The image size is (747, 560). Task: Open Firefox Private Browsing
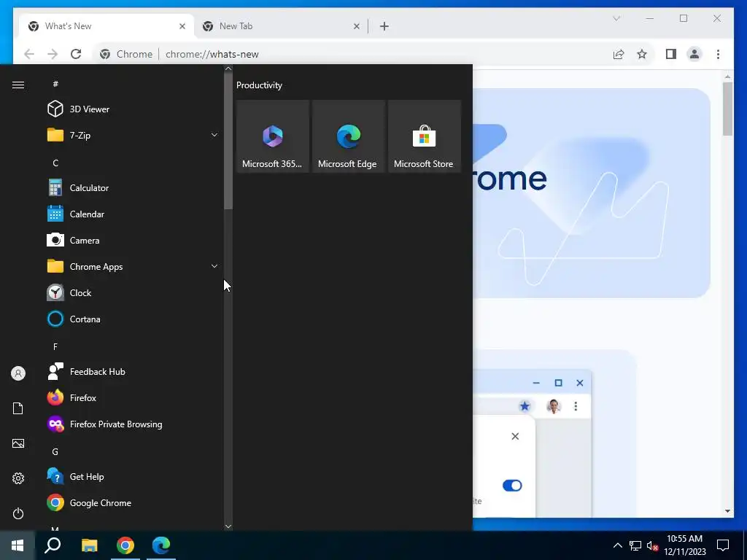click(133, 424)
